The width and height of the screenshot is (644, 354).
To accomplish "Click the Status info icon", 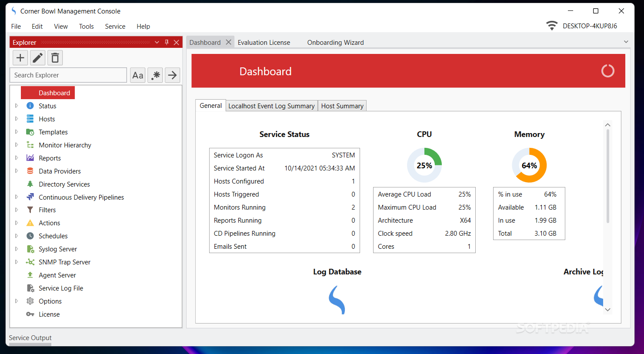I will pyautogui.click(x=30, y=106).
